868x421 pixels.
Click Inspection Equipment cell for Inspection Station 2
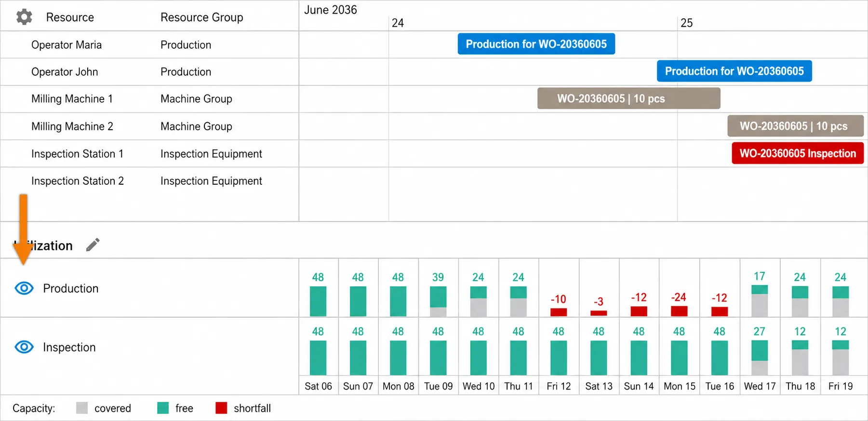coord(211,181)
